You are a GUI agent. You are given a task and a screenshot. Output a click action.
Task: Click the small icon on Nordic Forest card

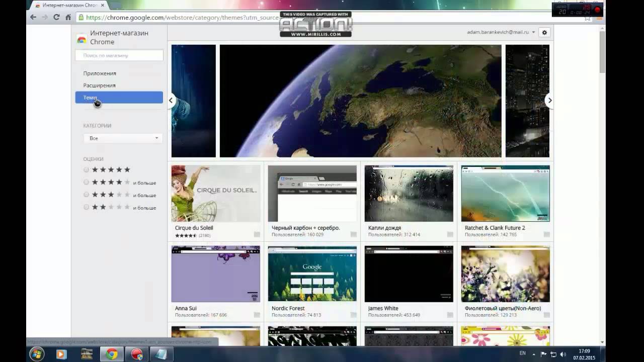pos(354,315)
